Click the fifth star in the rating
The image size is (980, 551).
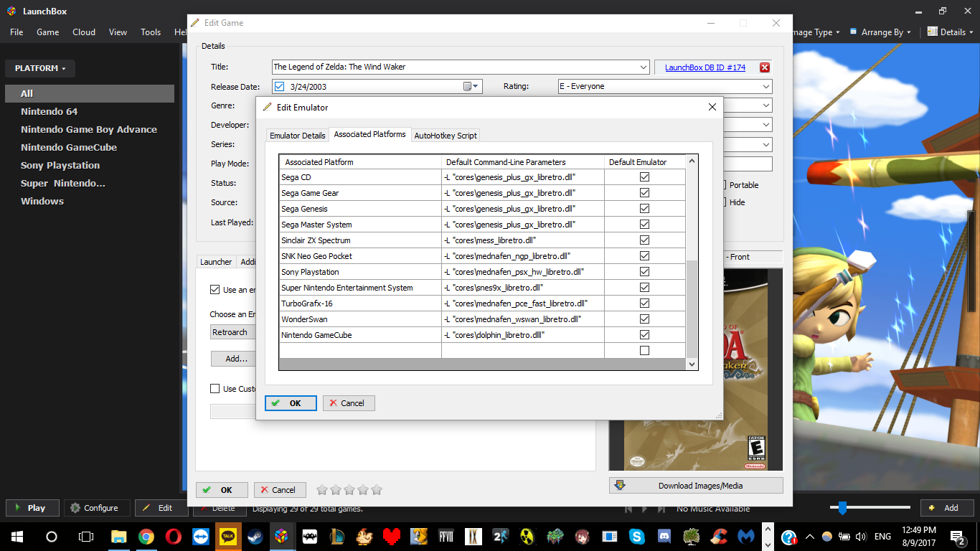(x=377, y=490)
